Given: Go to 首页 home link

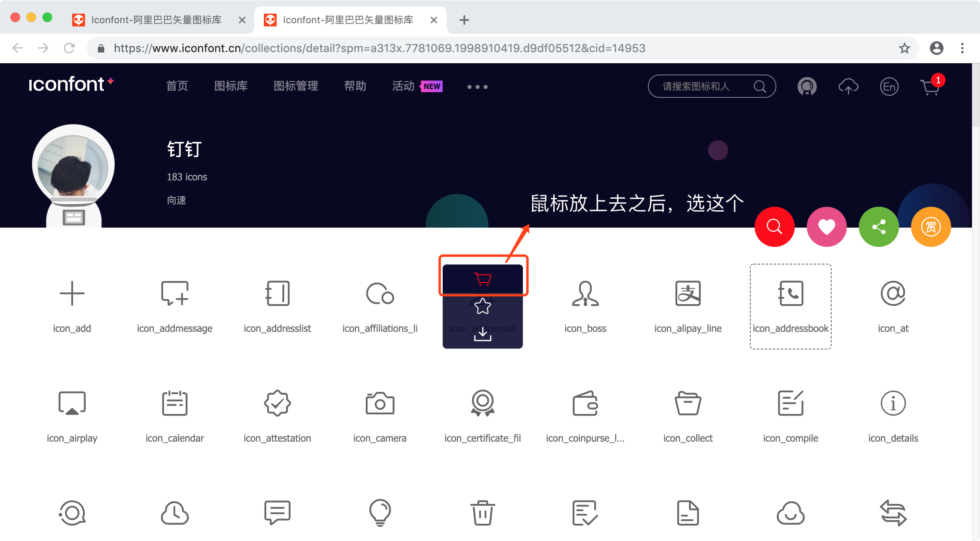Looking at the screenshot, I should (x=177, y=86).
